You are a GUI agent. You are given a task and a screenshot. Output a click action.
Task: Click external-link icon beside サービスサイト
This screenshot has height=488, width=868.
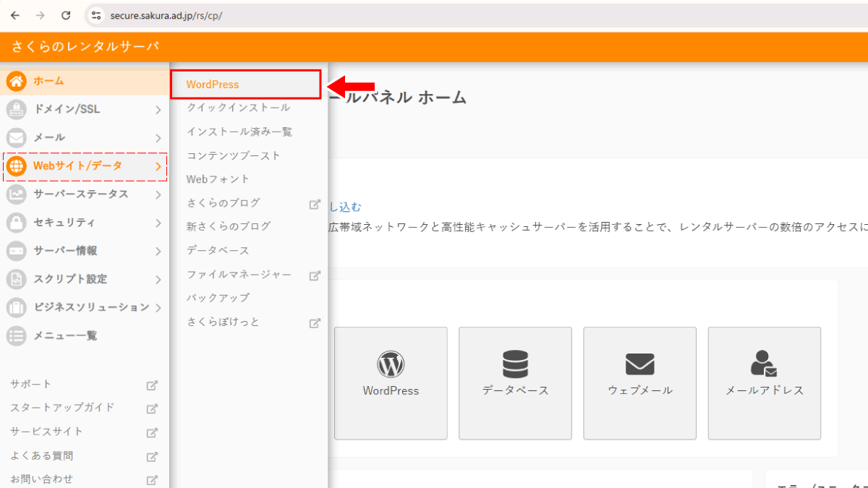point(152,433)
